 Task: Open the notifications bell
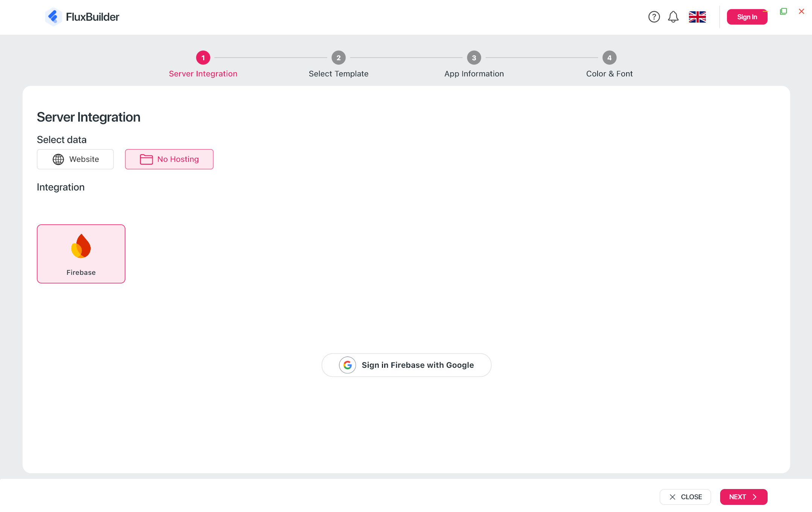673,17
